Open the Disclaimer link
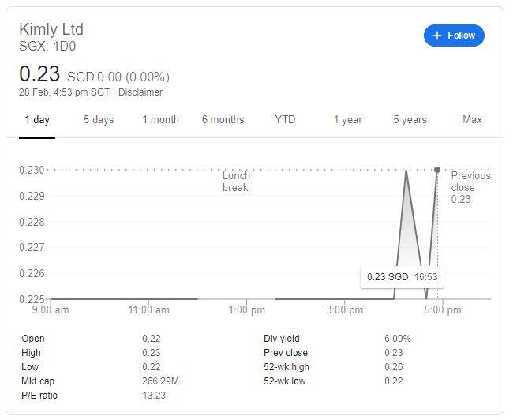The width and height of the screenshot is (513, 420). pyautogui.click(x=140, y=92)
